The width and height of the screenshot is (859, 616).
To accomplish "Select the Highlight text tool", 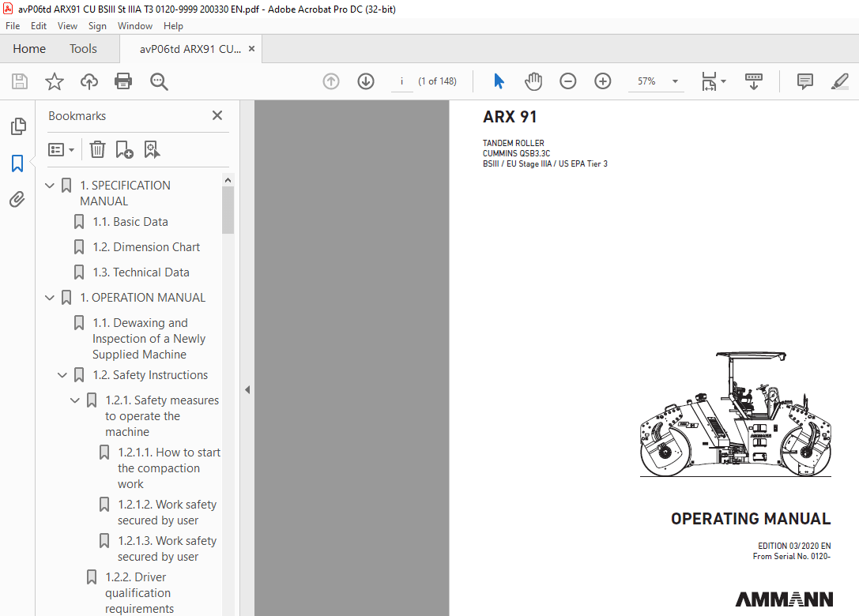I will (x=839, y=81).
